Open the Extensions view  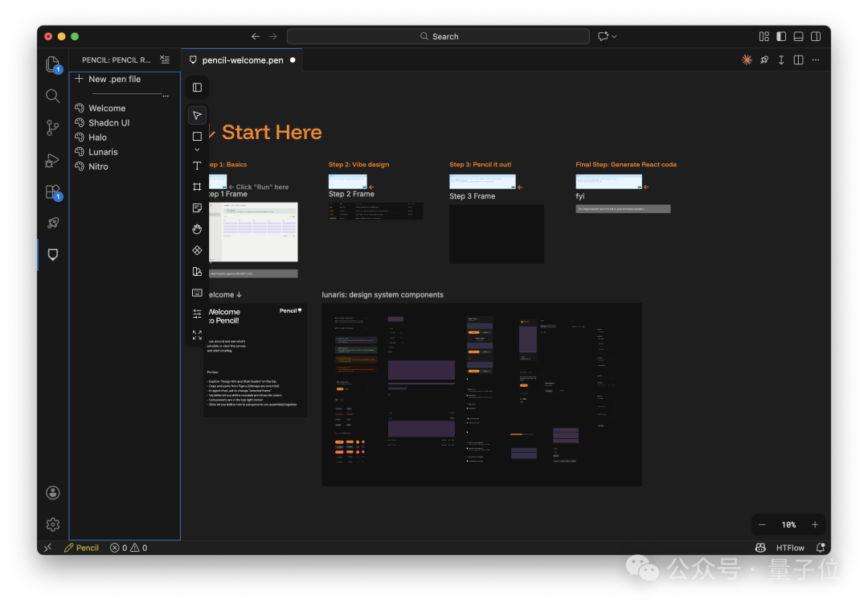tap(53, 191)
